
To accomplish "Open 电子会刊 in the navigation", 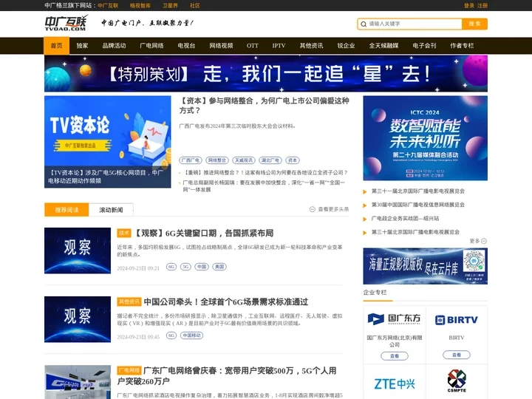I will (x=424, y=46).
